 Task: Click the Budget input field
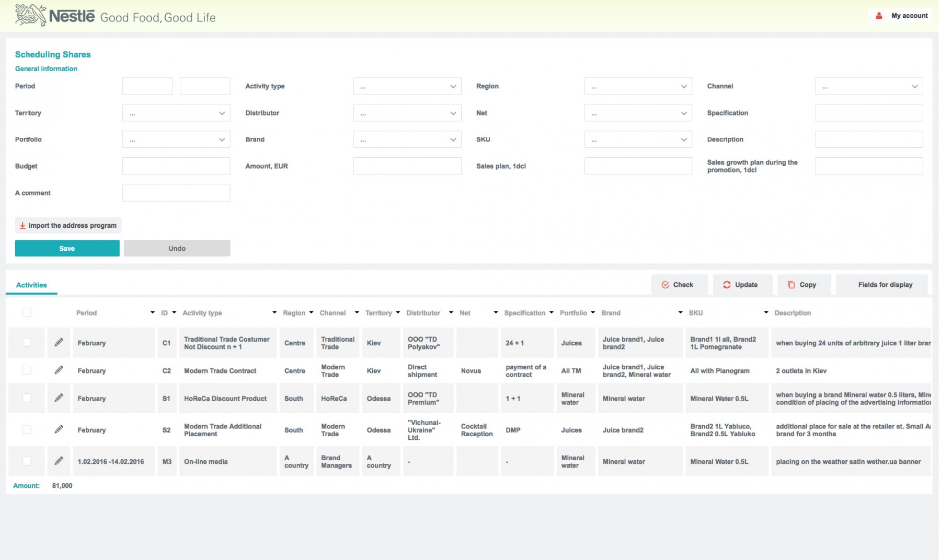point(176,166)
